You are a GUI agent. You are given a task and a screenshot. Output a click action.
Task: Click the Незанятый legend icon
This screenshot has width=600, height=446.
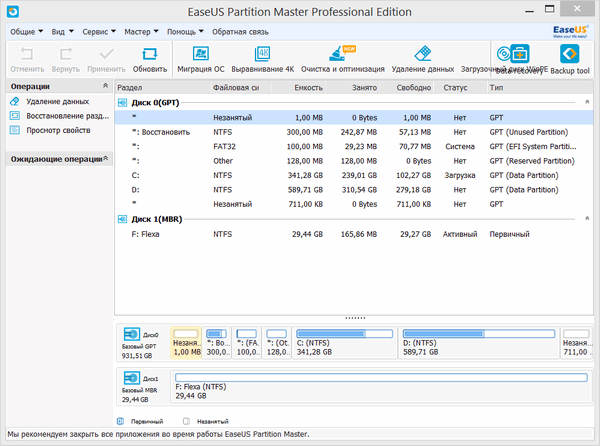pyautogui.click(x=186, y=421)
